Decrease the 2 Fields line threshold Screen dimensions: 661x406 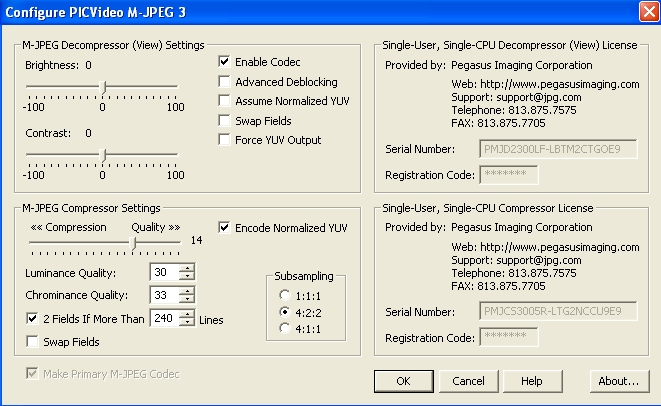pyautogui.click(x=186, y=322)
